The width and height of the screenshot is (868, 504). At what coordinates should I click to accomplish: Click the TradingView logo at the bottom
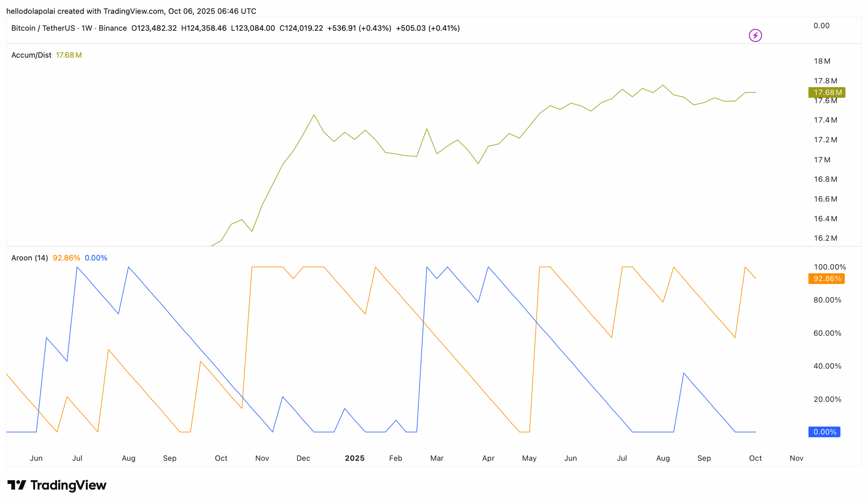click(x=57, y=485)
